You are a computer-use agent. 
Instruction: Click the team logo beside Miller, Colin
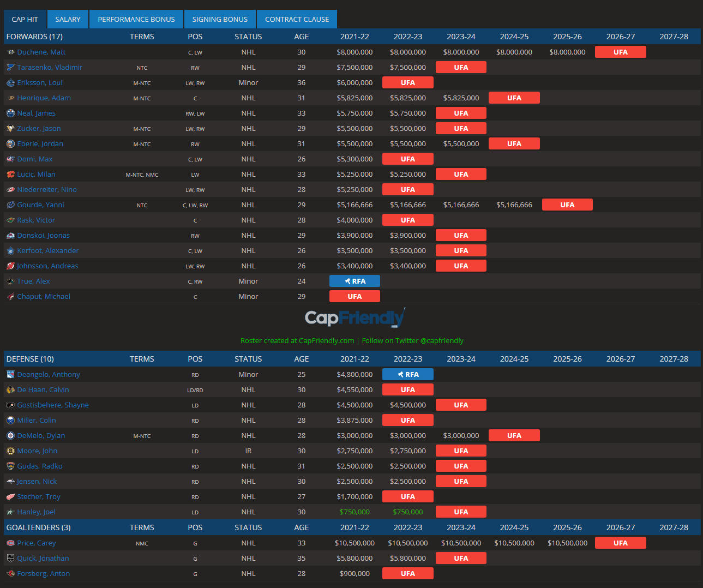click(10, 421)
